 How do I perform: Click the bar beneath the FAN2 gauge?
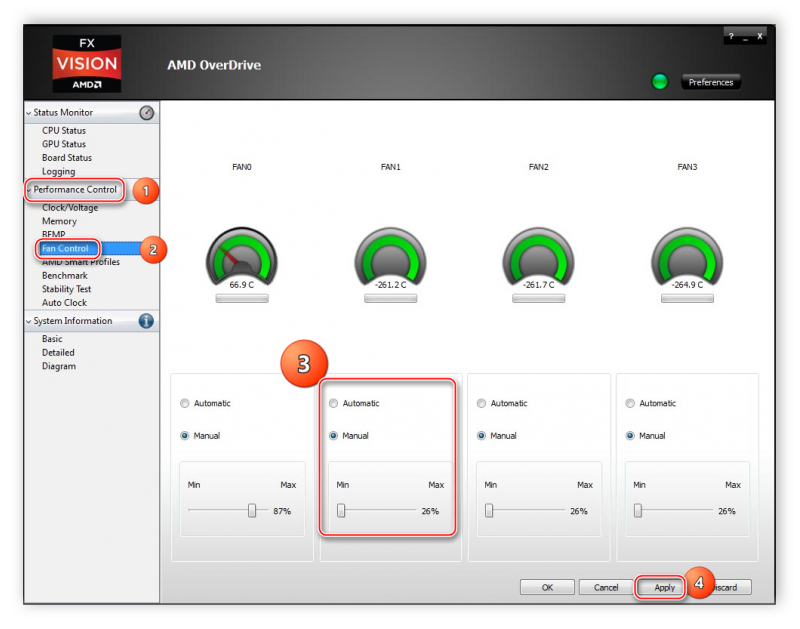[538, 298]
